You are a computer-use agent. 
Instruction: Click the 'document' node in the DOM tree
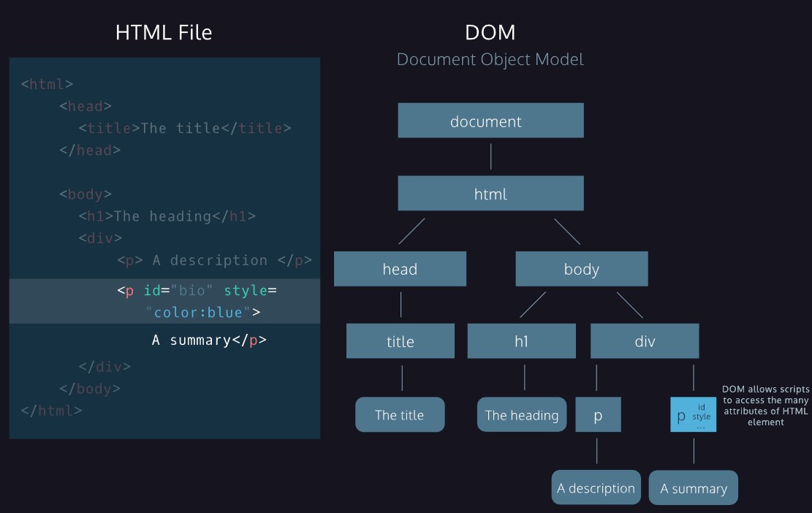point(490,121)
